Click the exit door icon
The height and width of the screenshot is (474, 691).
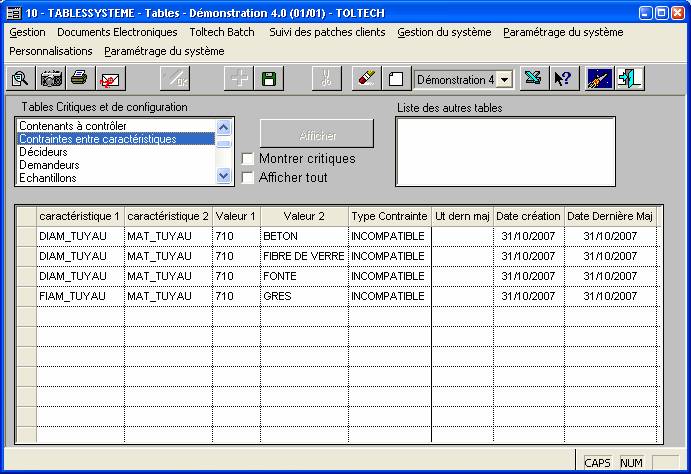(x=629, y=79)
